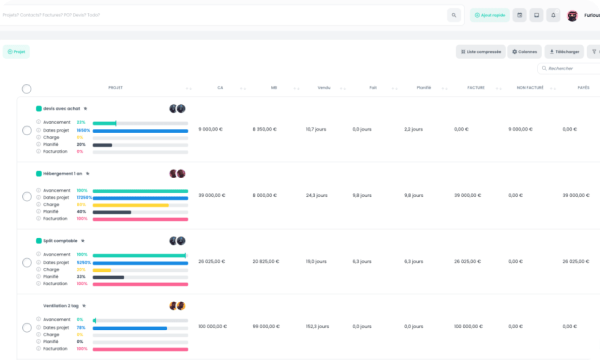Screen dimensions: 600x360
Task: Click the filter funnel icon button
Action: tap(594, 52)
